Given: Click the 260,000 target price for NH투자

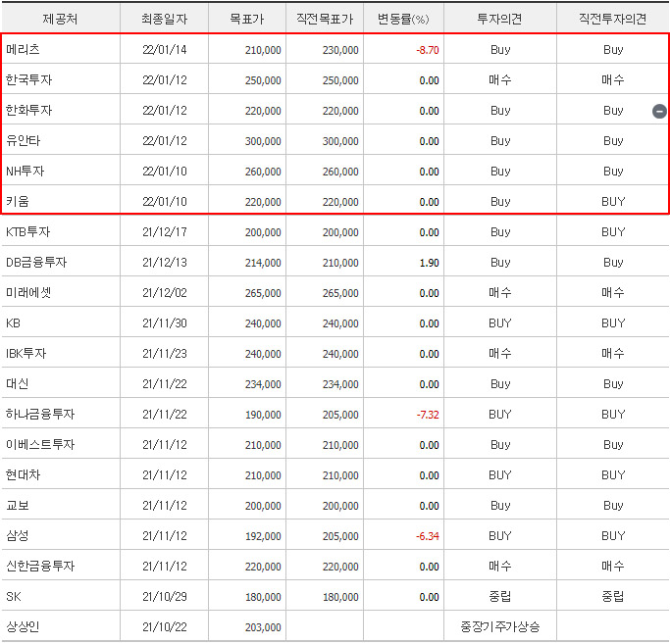Looking at the screenshot, I should [263, 172].
